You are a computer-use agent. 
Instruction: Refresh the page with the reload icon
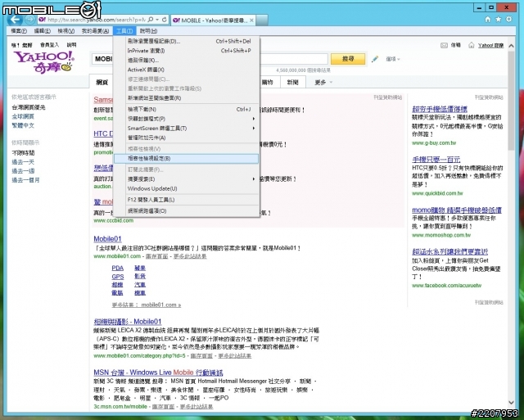165,20
